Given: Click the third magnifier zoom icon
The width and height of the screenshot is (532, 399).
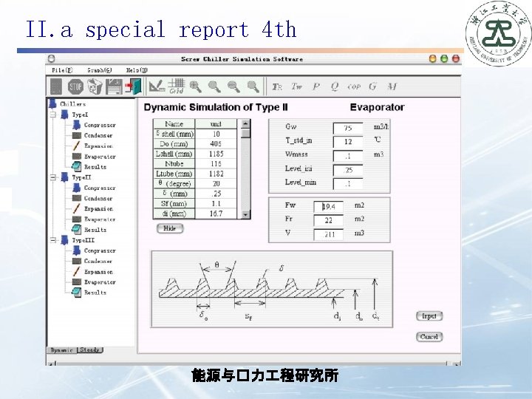Looking at the screenshot, I should coord(233,87).
